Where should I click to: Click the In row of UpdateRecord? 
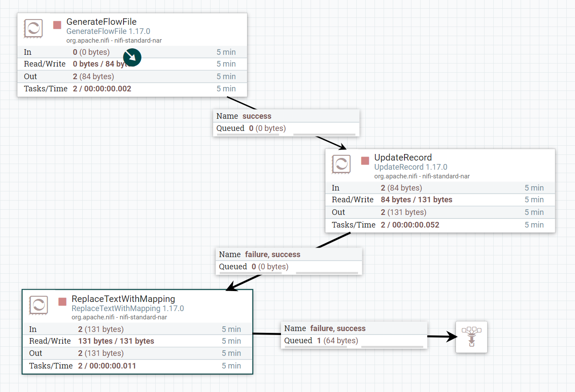click(x=440, y=188)
